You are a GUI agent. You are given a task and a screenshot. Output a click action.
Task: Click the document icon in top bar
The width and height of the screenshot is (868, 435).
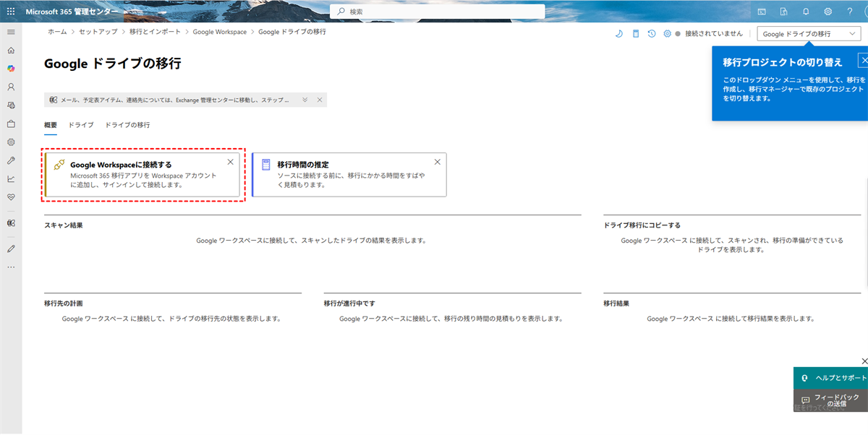(783, 12)
